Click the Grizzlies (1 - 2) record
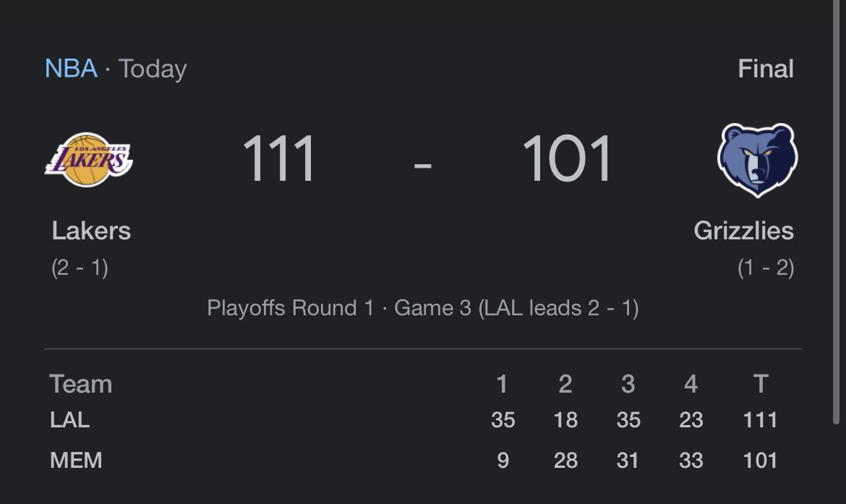This screenshot has width=846, height=504. click(x=766, y=268)
